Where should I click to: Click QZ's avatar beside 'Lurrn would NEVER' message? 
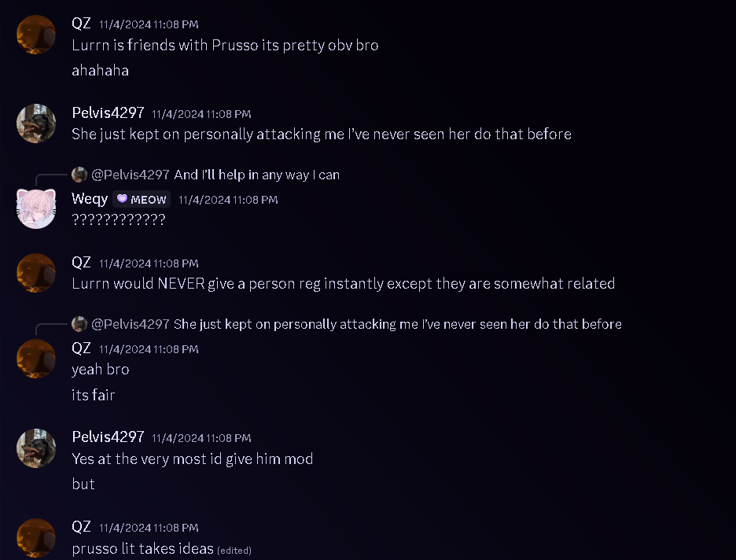coord(36,273)
